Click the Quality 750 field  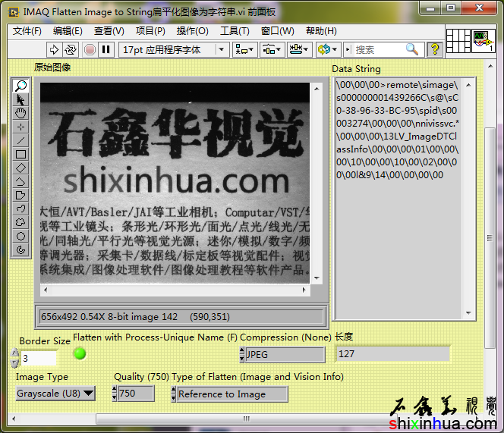click(136, 394)
